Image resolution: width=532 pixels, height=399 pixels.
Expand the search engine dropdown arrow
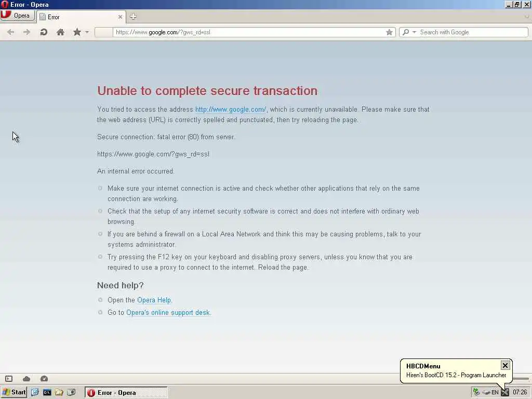tap(414, 32)
